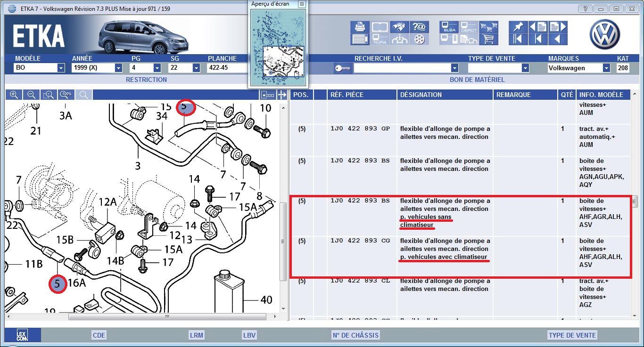The width and height of the screenshot is (644, 347).
Task: Open the parts list icon below the printer
Action: pyautogui.click(x=360, y=39)
